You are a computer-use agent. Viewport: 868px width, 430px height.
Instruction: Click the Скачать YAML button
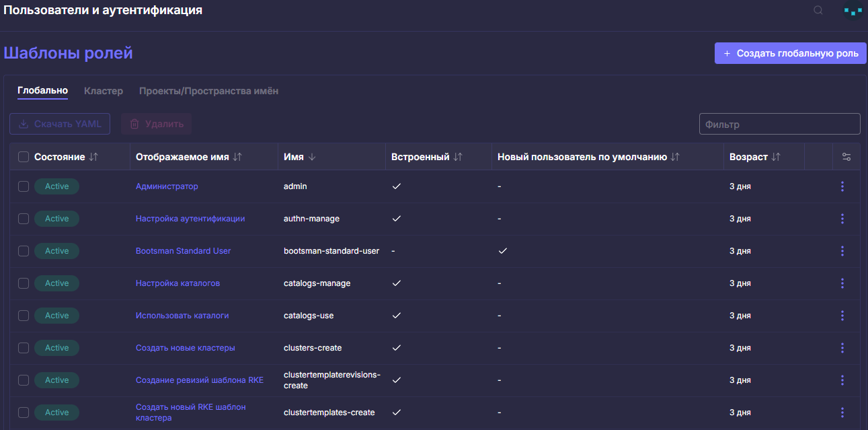point(60,124)
